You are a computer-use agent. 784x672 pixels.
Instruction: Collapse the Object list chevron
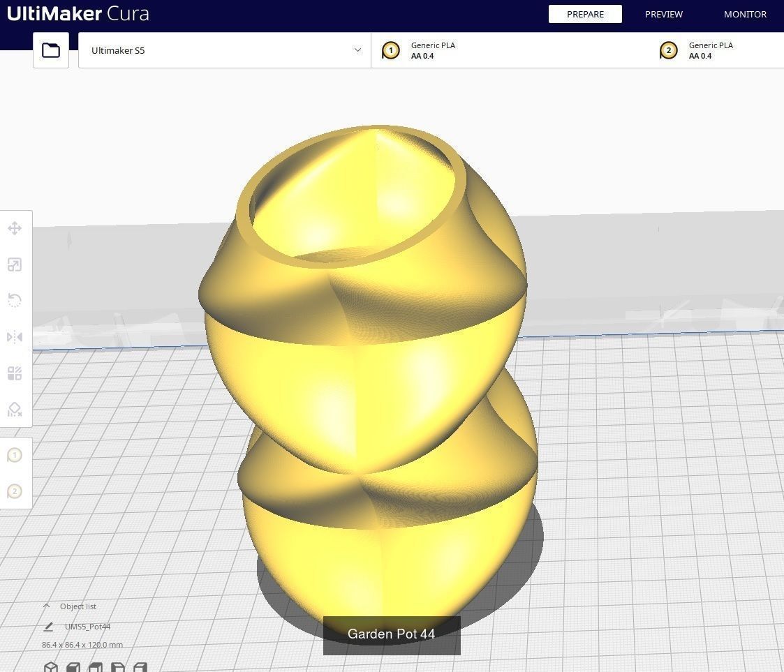47,606
